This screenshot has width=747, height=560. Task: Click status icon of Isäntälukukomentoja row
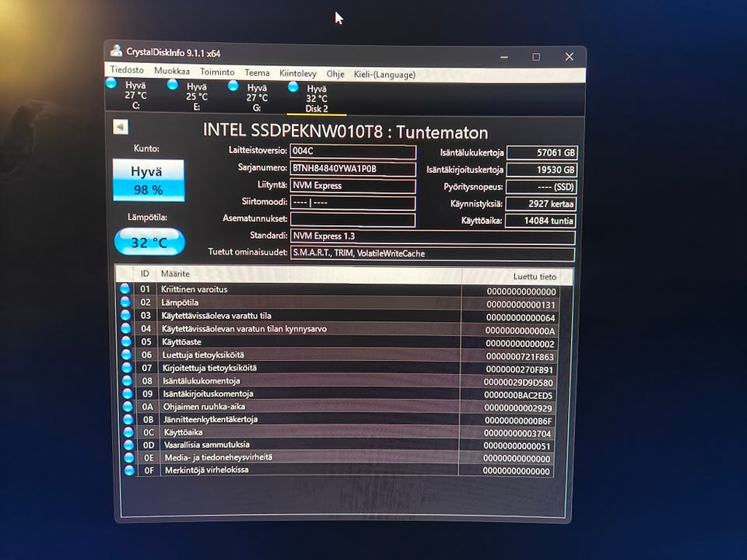127,380
